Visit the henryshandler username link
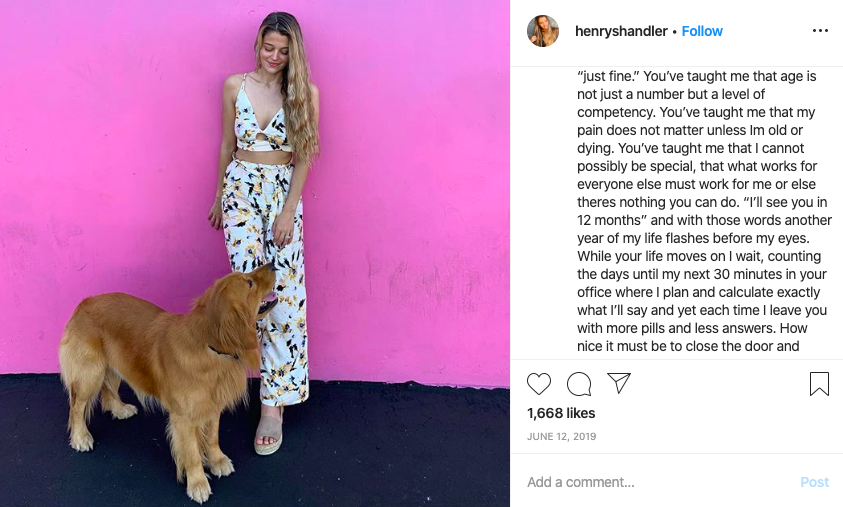The width and height of the screenshot is (843, 507). tap(621, 31)
